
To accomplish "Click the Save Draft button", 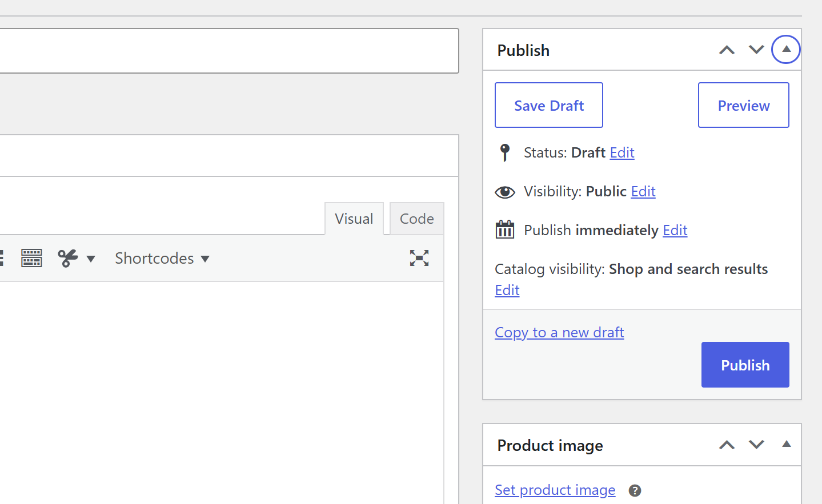I will 549,105.
